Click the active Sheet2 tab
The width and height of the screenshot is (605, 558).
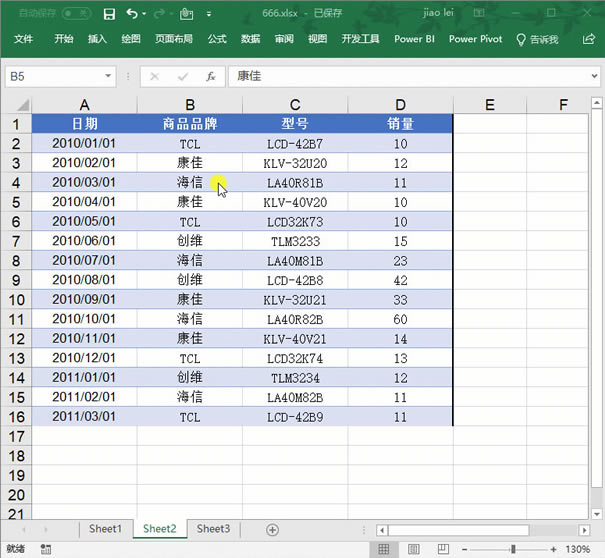[x=160, y=529]
